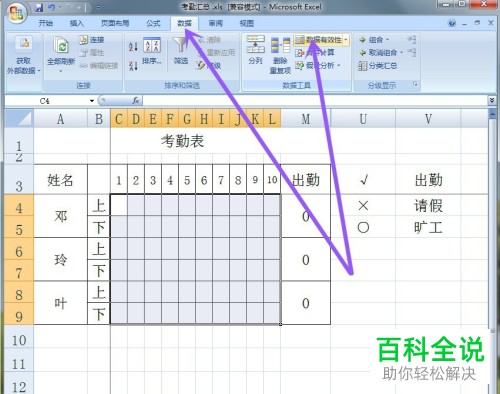Click 组合 group button
This screenshot has width=500, height=394.
[x=371, y=40]
